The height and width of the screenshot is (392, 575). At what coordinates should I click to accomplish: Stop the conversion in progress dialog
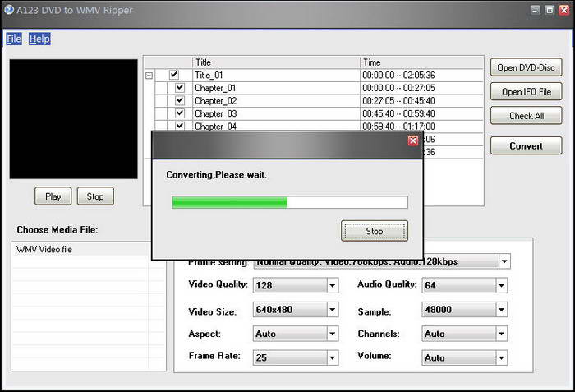[x=374, y=231]
